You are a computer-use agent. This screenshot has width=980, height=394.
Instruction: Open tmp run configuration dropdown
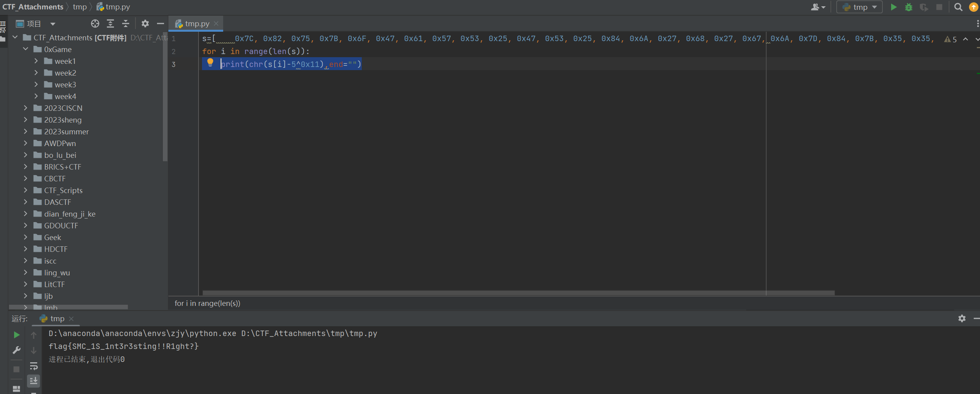(x=859, y=7)
